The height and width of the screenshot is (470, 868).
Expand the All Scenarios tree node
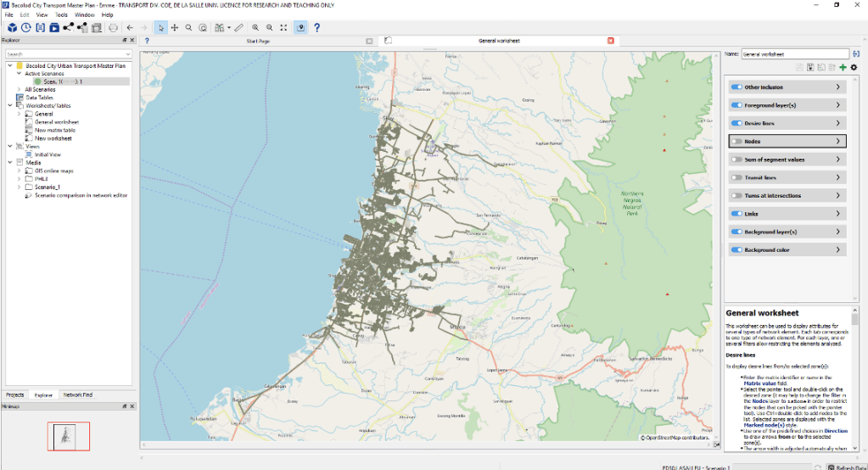click(19, 89)
